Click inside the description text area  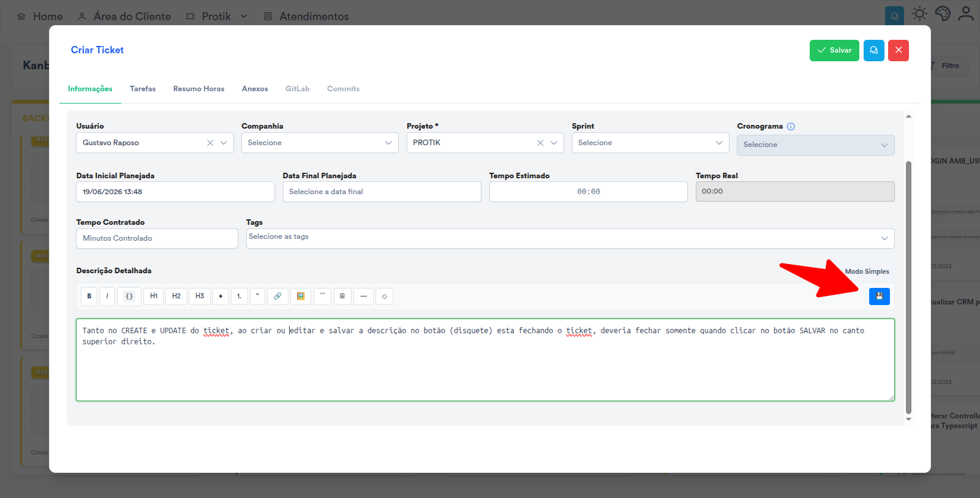[x=485, y=360]
